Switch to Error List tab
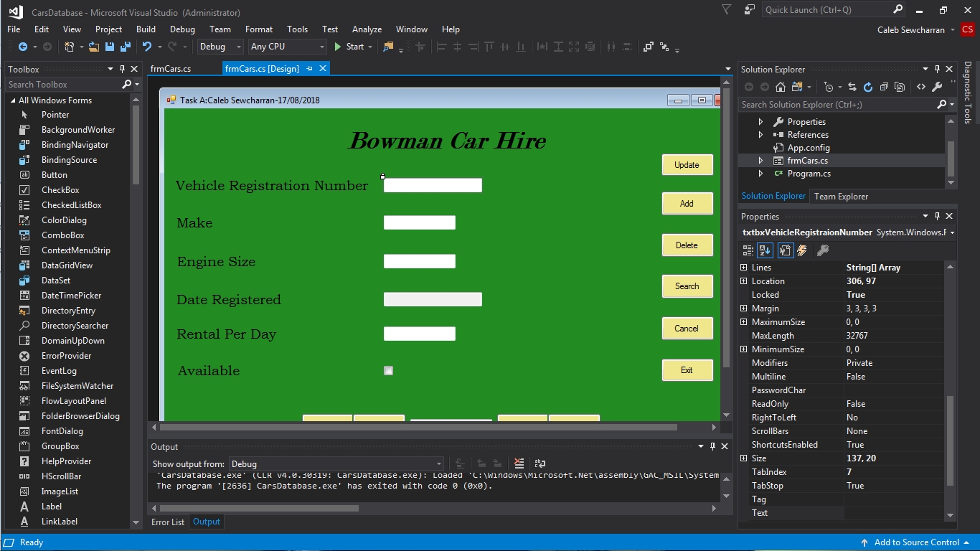Screen dimensions: 980x551 (168, 522)
